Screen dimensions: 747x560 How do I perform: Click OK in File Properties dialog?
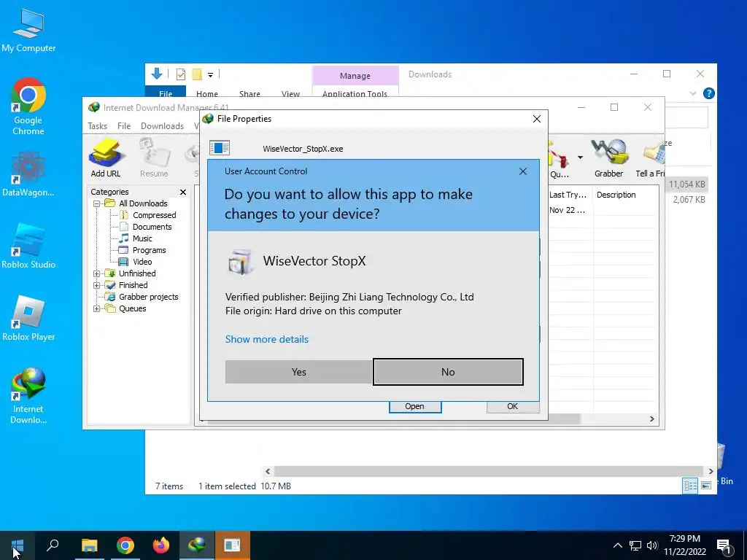point(513,407)
